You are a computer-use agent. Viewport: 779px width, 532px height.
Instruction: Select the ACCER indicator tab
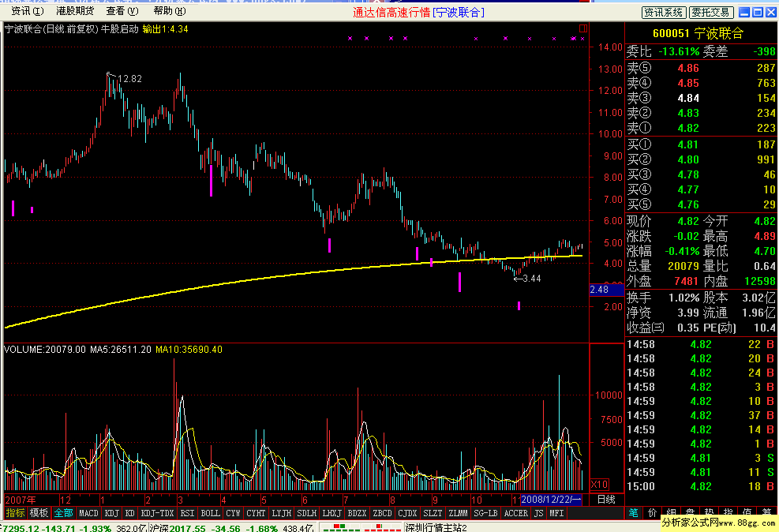point(516,513)
